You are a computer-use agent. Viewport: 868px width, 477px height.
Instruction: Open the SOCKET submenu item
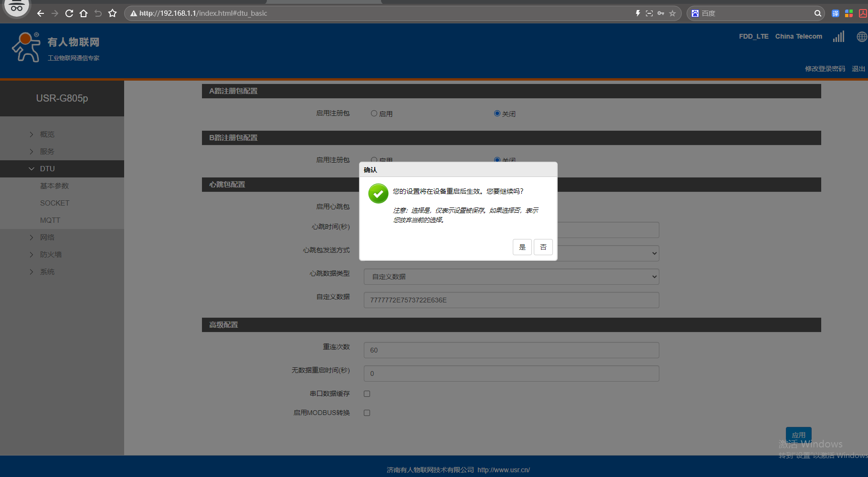pyautogui.click(x=55, y=203)
